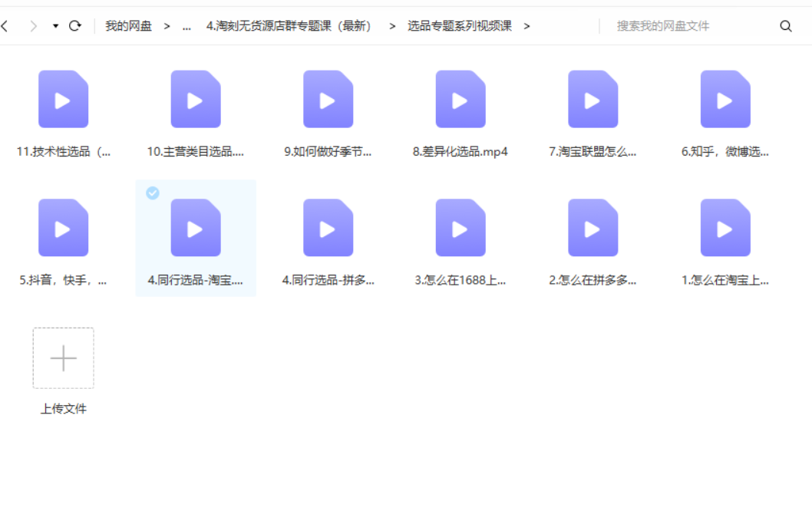Click file name 2.怎么在拼多多...

point(592,281)
